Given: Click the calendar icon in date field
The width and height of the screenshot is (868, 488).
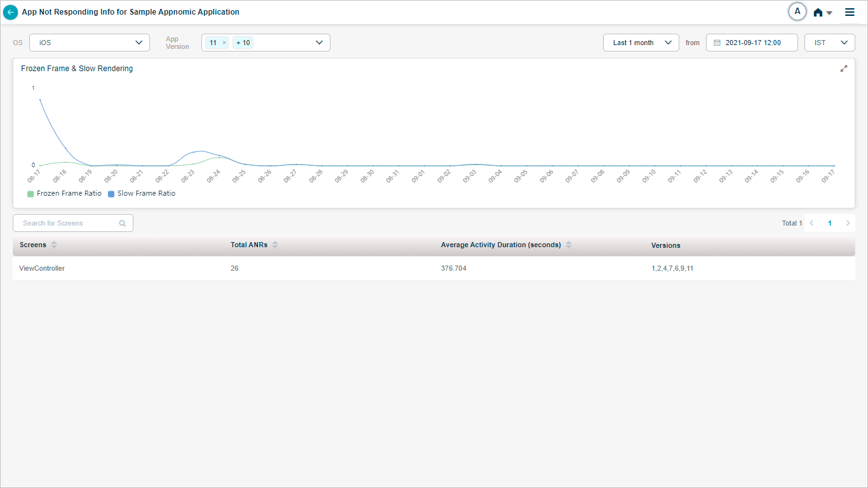Looking at the screenshot, I should 717,43.
